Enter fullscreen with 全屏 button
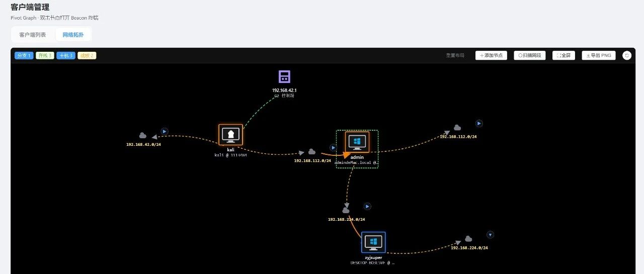 (563, 55)
